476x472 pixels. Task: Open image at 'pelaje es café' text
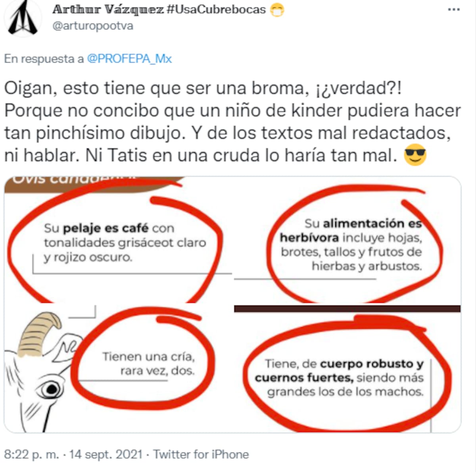[106, 228]
